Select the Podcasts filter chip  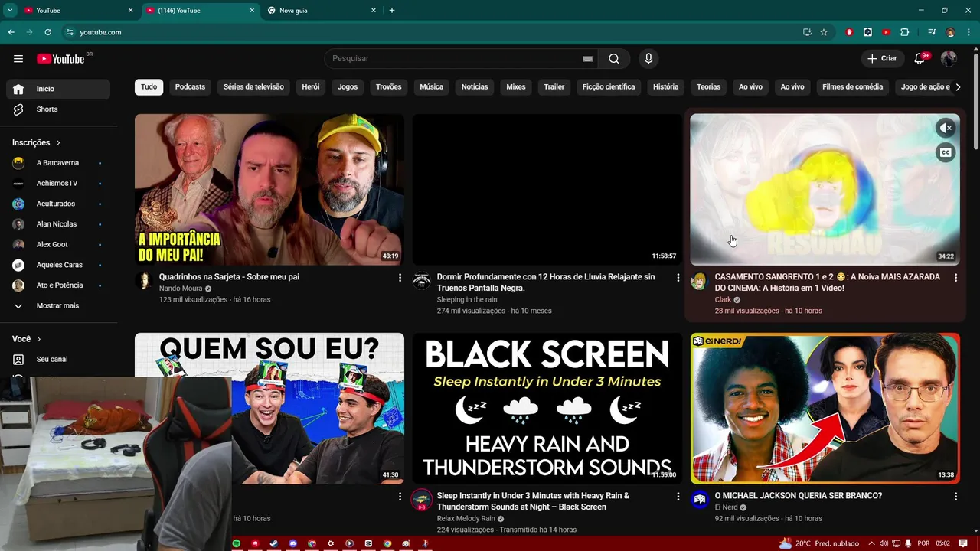coord(190,87)
